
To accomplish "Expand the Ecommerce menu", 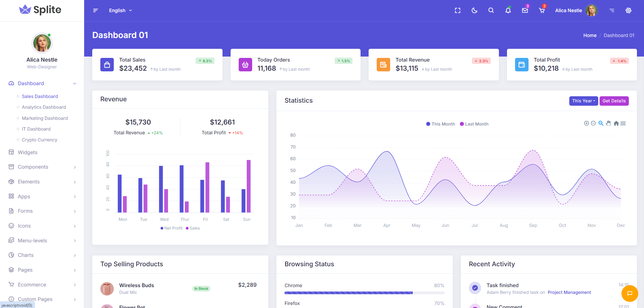I will point(42,284).
